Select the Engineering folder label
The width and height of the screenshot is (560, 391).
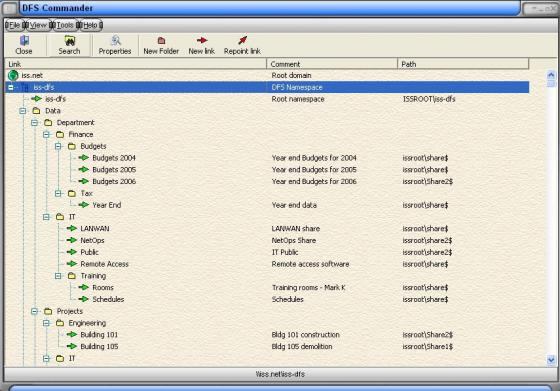(87, 323)
